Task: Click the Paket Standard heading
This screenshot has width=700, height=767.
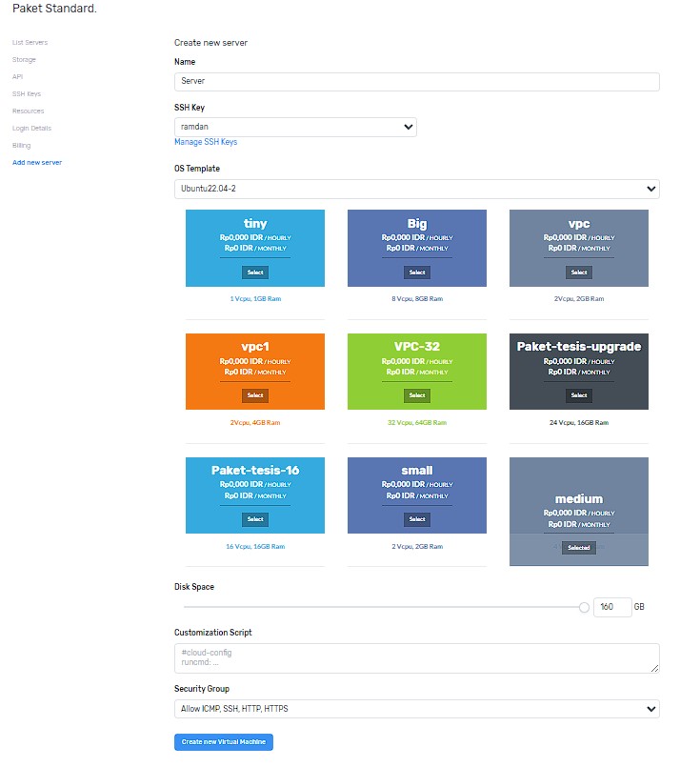Action: (x=54, y=9)
